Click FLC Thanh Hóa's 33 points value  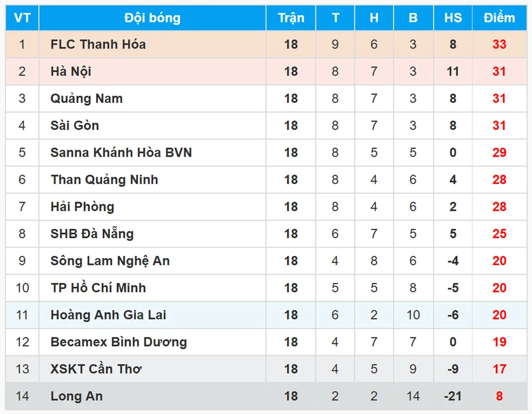[499, 45]
